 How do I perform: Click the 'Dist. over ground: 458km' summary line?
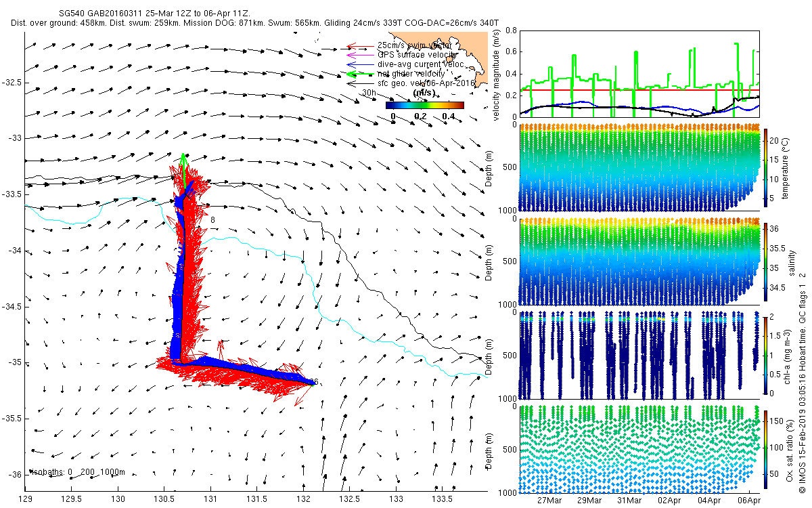tap(255, 23)
